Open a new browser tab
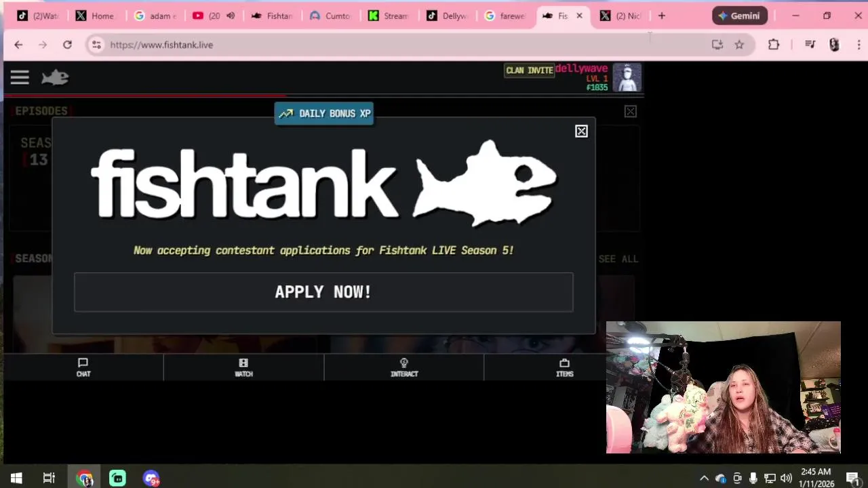The width and height of the screenshot is (868, 488). click(x=662, y=16)
